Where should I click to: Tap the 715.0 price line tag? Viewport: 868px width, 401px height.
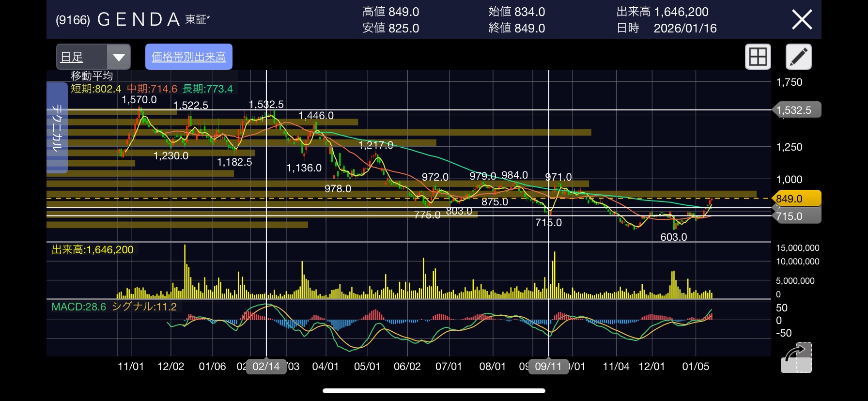(x=796, y=216)
